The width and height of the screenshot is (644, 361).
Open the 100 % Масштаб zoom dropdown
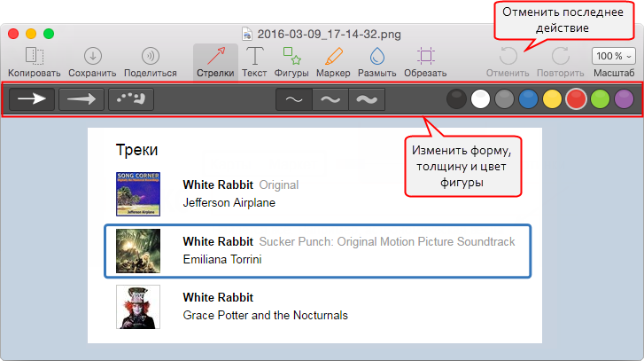coord(613,56)
